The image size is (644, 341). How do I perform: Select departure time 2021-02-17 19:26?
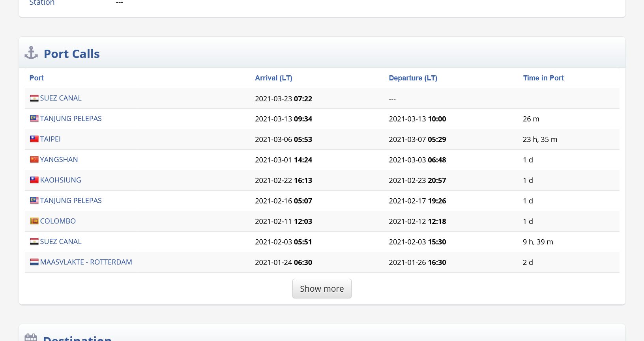pyautogui.click(x=417, y=201)
